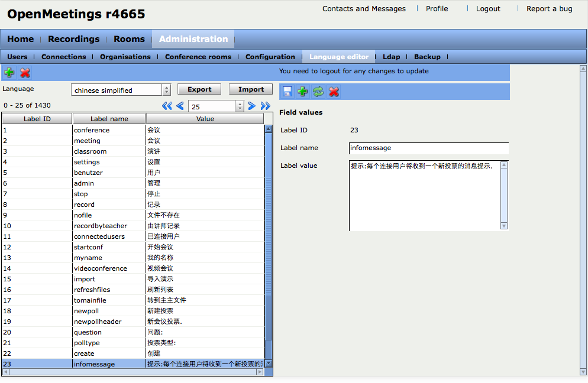Switch to the Conference rooms tab
This screenshot has height=383, width=588.
tap(198, 57)
